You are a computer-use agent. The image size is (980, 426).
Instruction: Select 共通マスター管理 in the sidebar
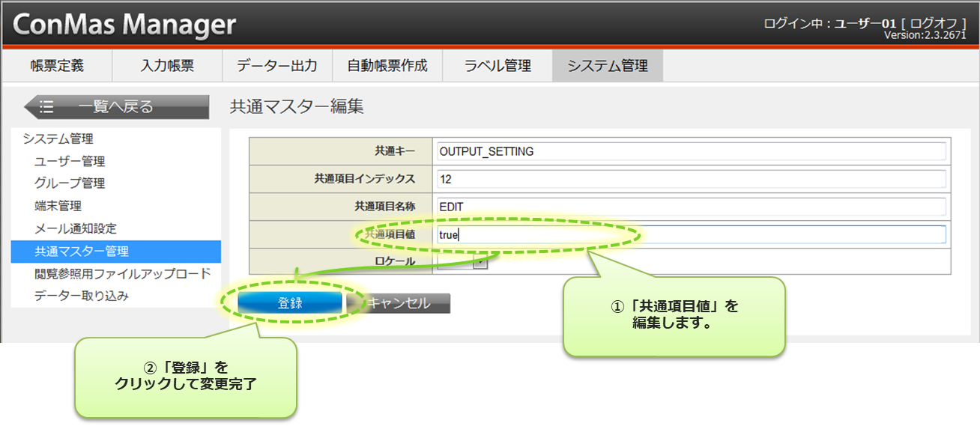point(82,251)
